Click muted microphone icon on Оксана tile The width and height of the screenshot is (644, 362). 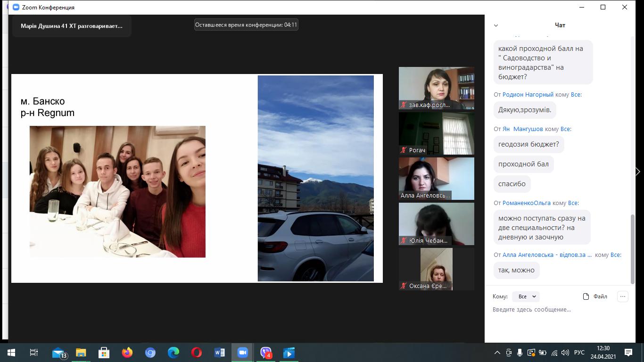tap(404, 286)
